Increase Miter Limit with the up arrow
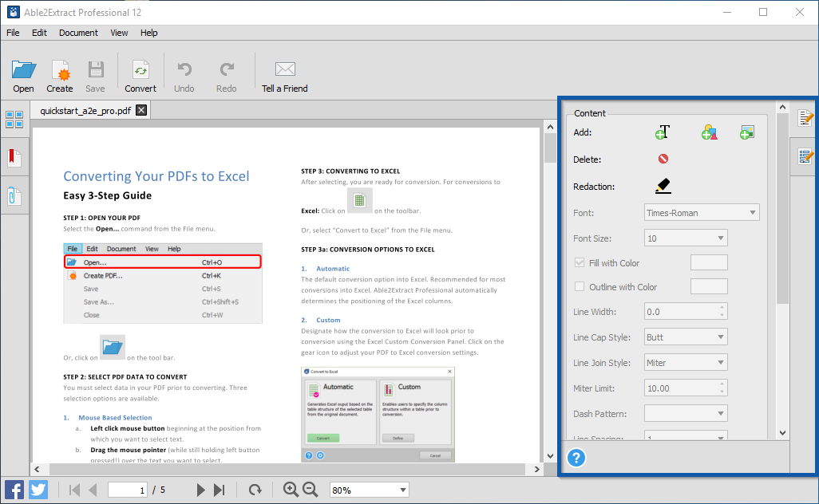This screenshot has height=504, width=819. 722,384
